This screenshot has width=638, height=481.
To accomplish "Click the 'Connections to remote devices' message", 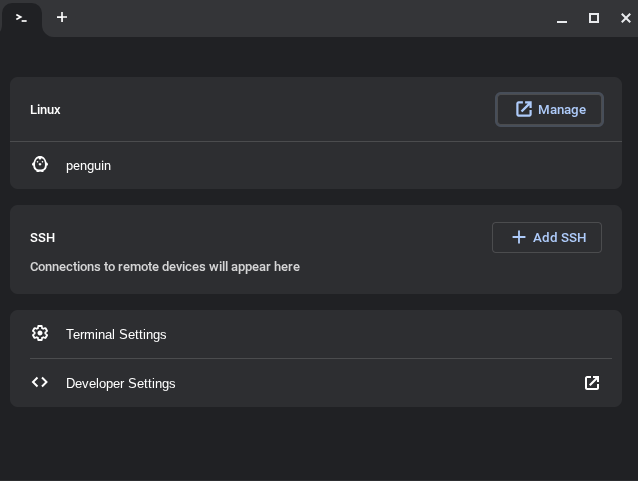I will [x=165, y=267].
